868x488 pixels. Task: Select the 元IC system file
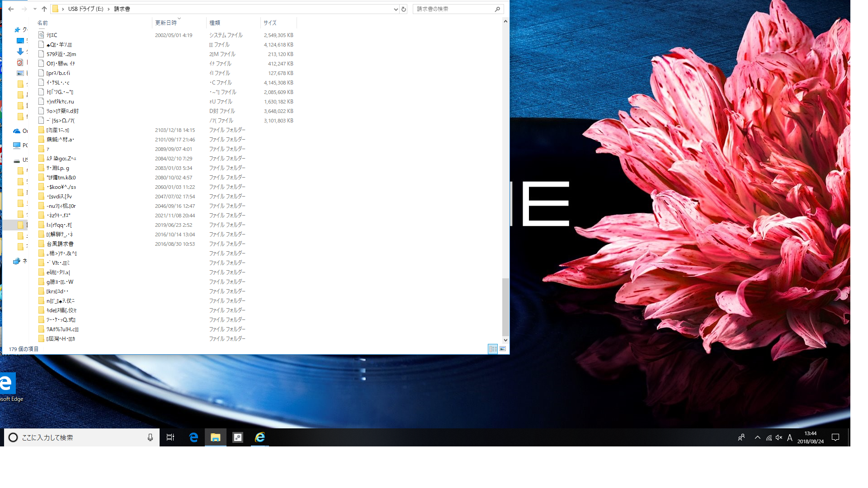coord(52,35)
